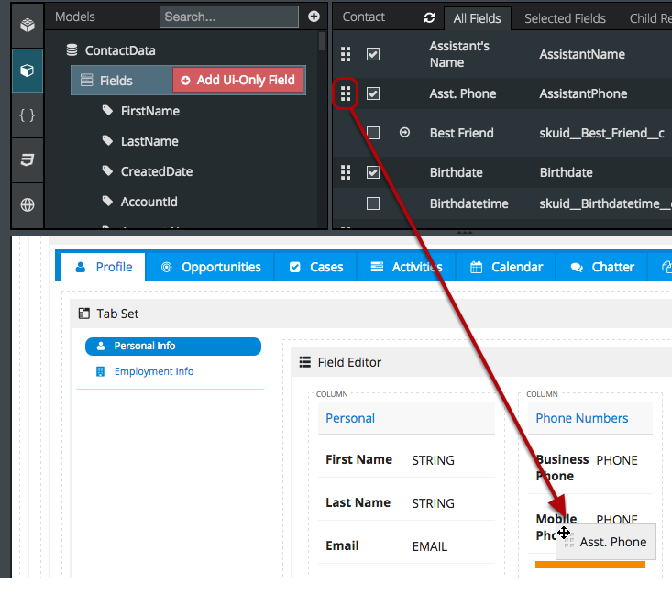Click the drag handle beside Asst. Phone
Viewport: 672px width, 616px height.
pyautogui.click(x=346, y=93)
